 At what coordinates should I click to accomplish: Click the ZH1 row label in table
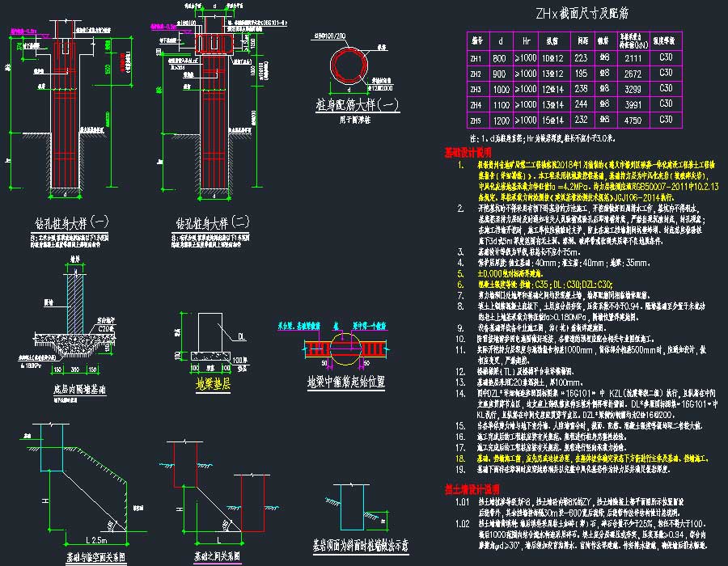tap(476, 58)
